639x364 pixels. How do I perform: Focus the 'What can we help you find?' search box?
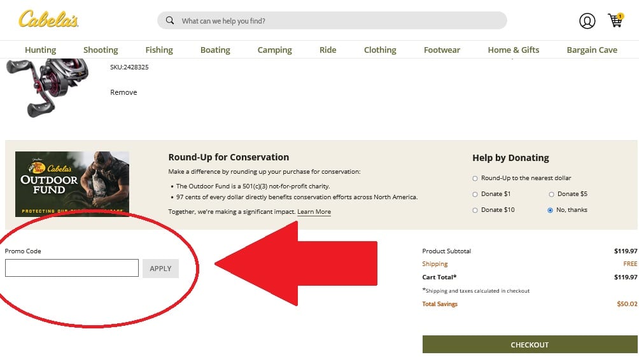pyautogui.click(x=332, y=20)
